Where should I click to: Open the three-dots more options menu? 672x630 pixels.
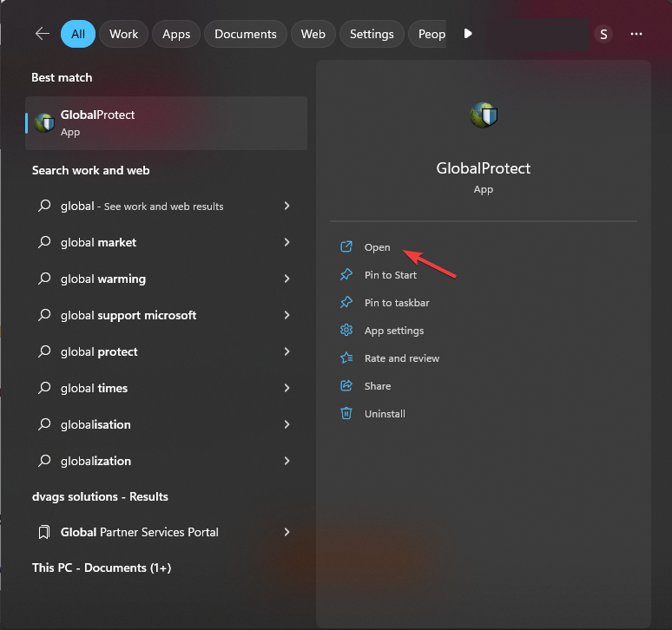tap(636, 34)
